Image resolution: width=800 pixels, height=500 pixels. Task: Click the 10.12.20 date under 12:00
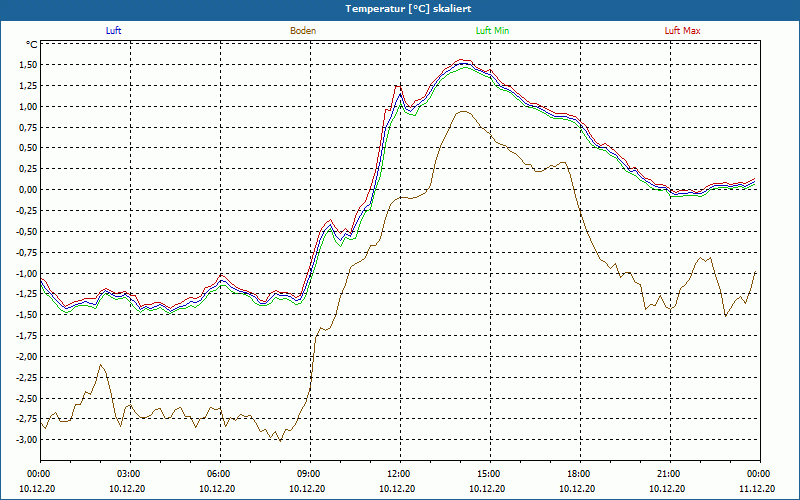[x=397, y=488]
